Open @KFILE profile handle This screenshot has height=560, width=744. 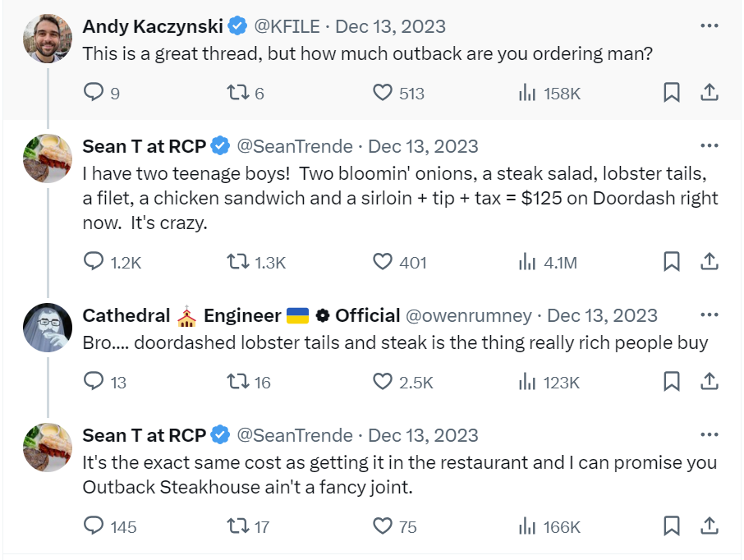coord(287,26)
